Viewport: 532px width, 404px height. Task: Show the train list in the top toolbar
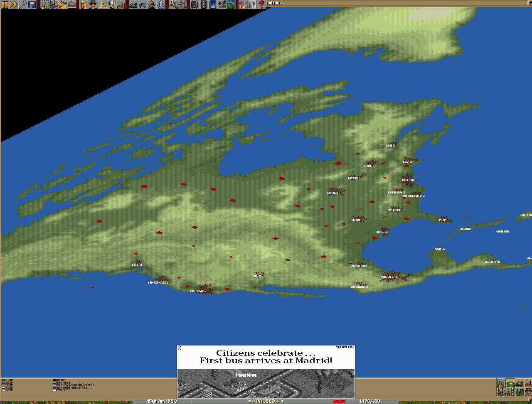click(x=133, y=5)
